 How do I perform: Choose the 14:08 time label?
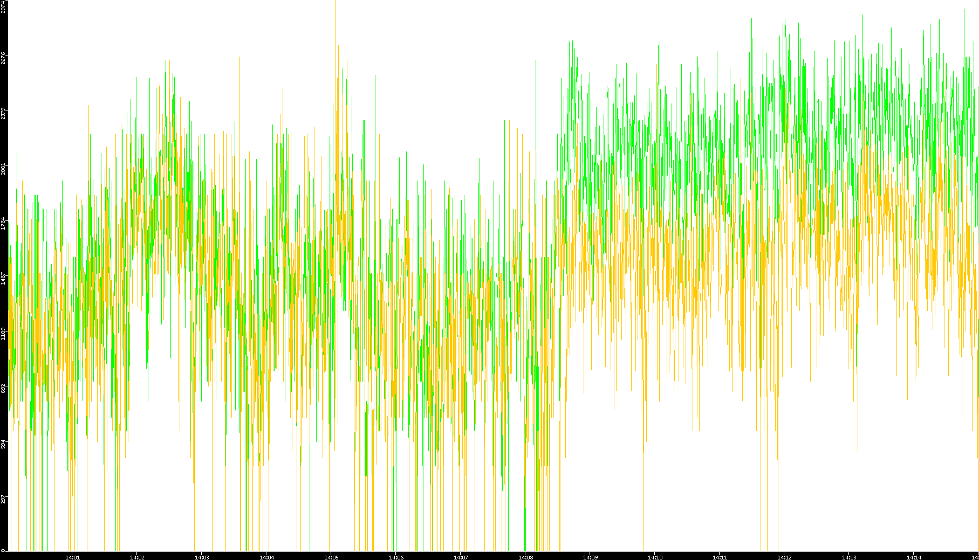(525, 557)
